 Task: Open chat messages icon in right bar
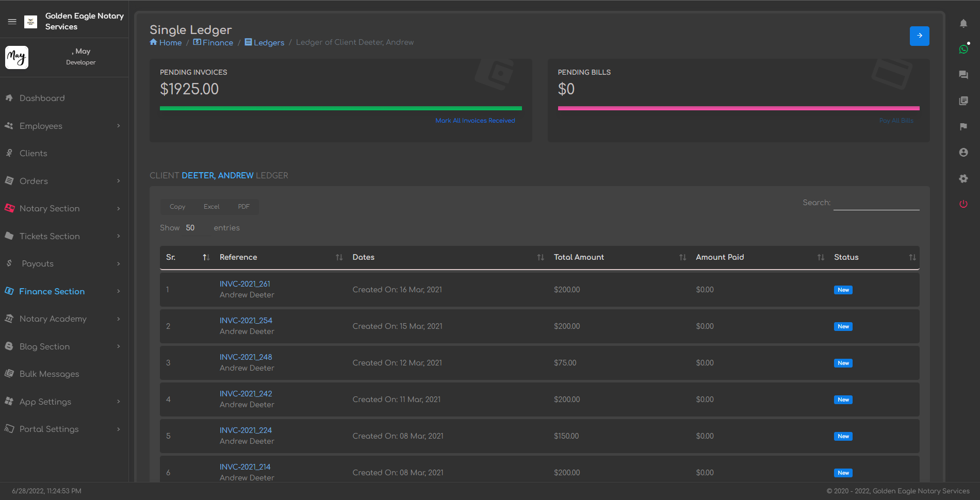click(963, 75)
